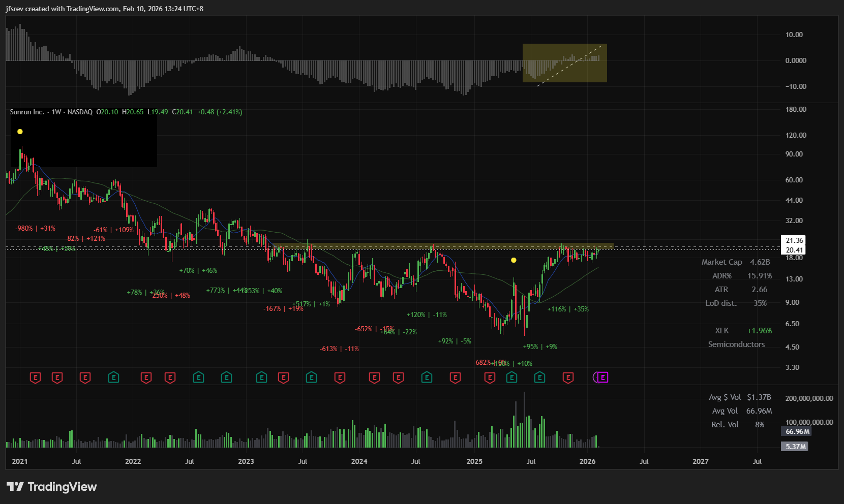
Task: Click the 2024 label on the time axis
Action: click(x=359, y=461)
